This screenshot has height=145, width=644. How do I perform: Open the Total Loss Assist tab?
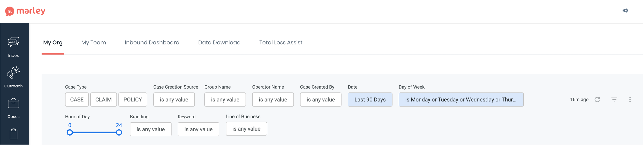click(x=281, y=42)
